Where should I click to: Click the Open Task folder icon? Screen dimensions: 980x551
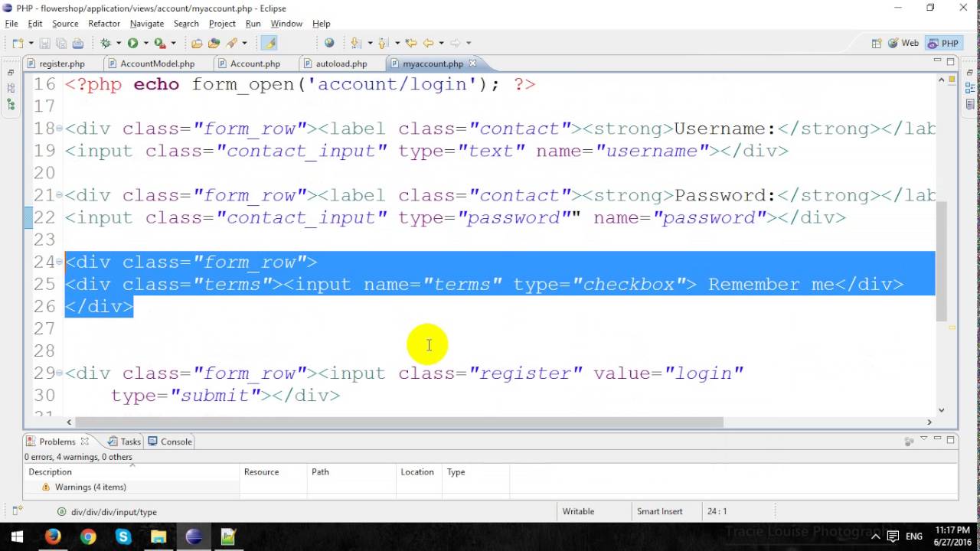[x=214, y=44]
